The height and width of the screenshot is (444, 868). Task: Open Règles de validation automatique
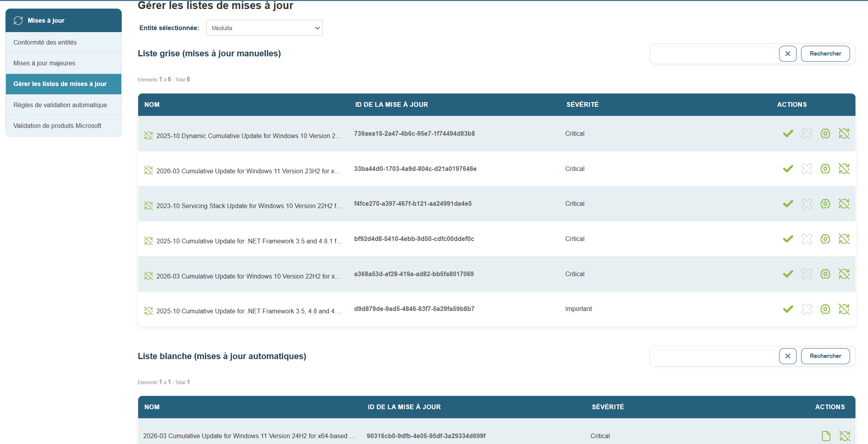point(60,105)
